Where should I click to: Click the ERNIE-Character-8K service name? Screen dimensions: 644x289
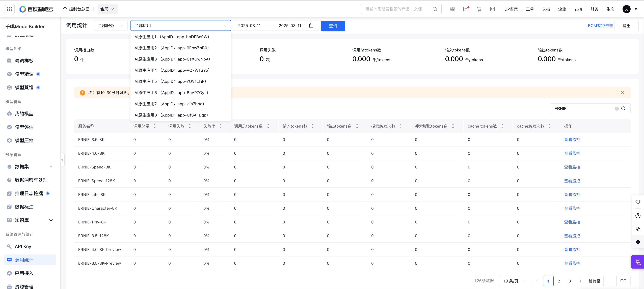(97, 208)
